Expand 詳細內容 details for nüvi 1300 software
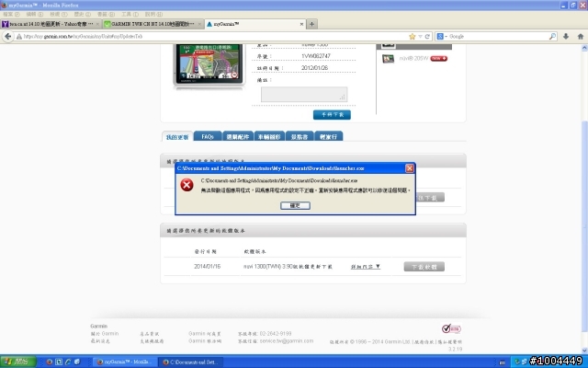The height and width of the screenshot is (368, 588). tap(366, 267)
